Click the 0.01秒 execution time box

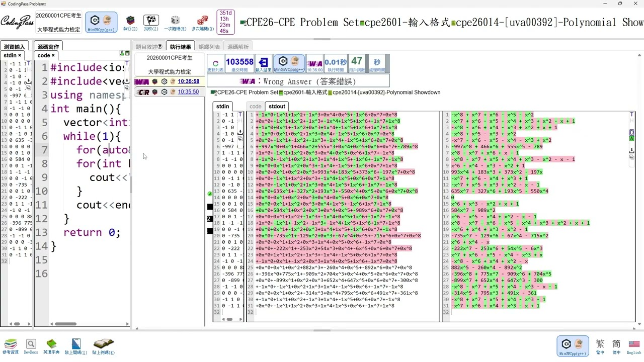[335, 64]
